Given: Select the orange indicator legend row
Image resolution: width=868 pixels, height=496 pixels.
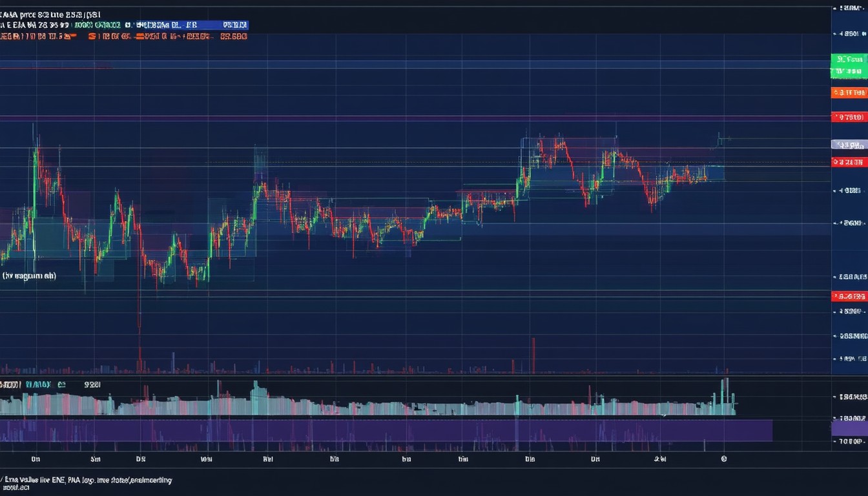Looking at the screenshot, I should tap(123, 37).
